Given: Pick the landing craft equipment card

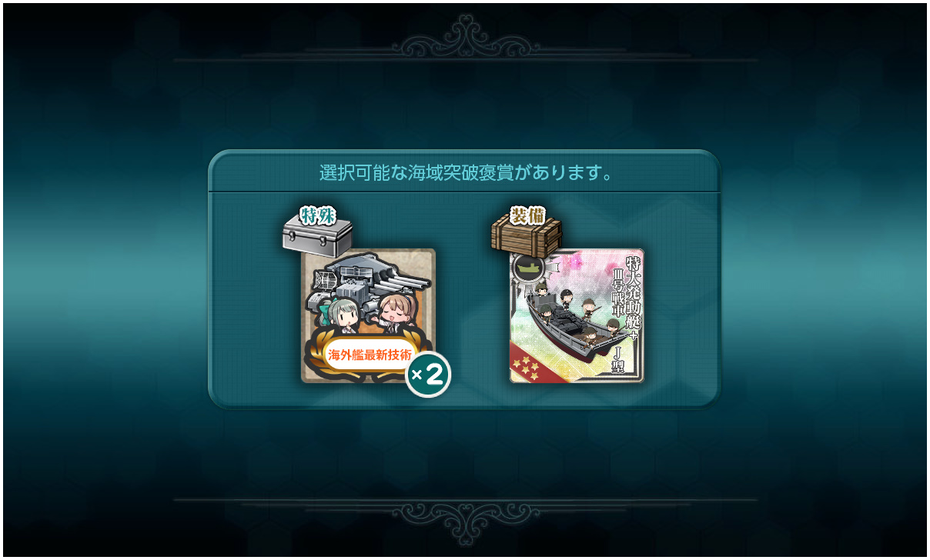Looking at the screenshot, I should pyautogui.click(x=577, y=315).
